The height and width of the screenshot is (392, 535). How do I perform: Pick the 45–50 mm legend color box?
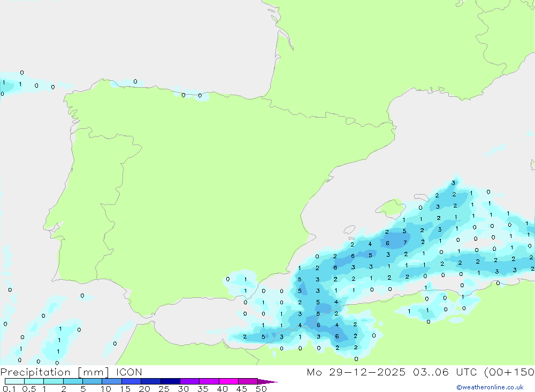248,381
